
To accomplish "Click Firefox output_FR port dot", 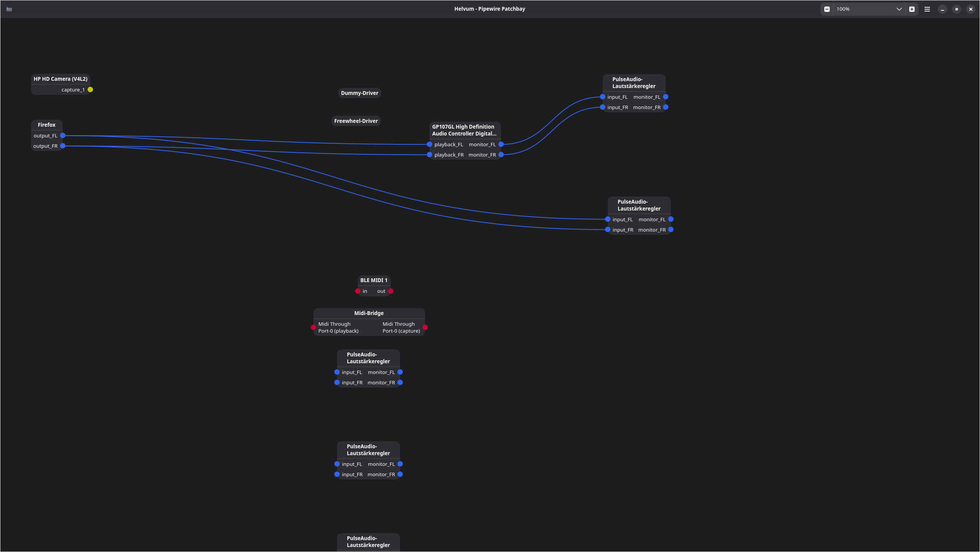I will pos(63,146).
